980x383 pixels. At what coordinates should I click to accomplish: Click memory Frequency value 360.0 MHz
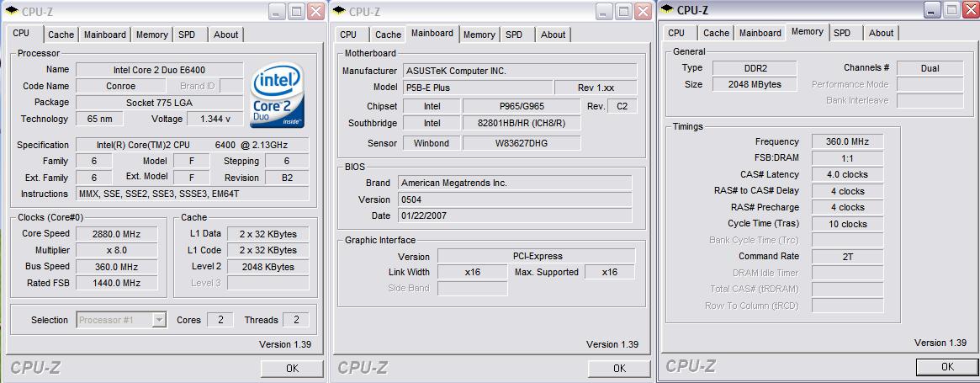point(847,142)
